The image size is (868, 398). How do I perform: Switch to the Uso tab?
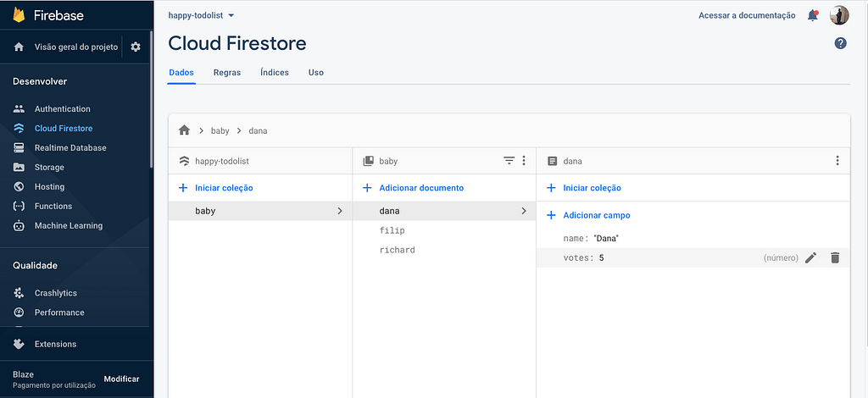coord(316,73)
